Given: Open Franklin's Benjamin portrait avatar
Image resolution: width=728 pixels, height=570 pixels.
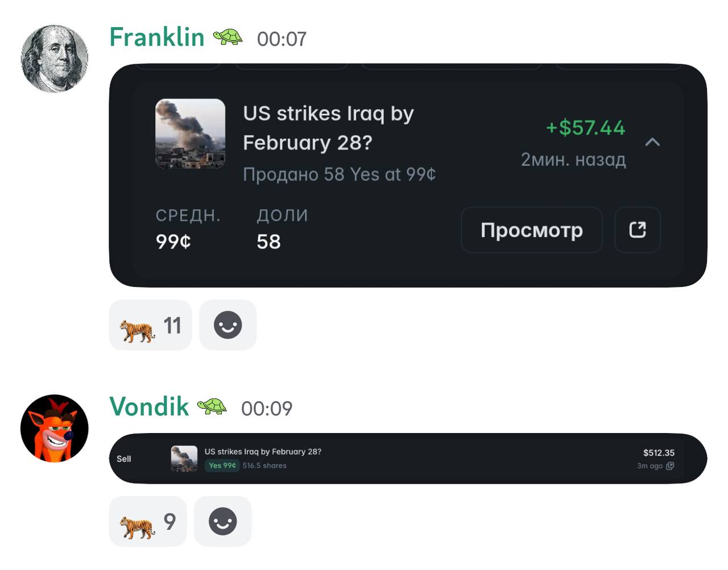Looking at the screenshot, I should (x=55, y=59).
